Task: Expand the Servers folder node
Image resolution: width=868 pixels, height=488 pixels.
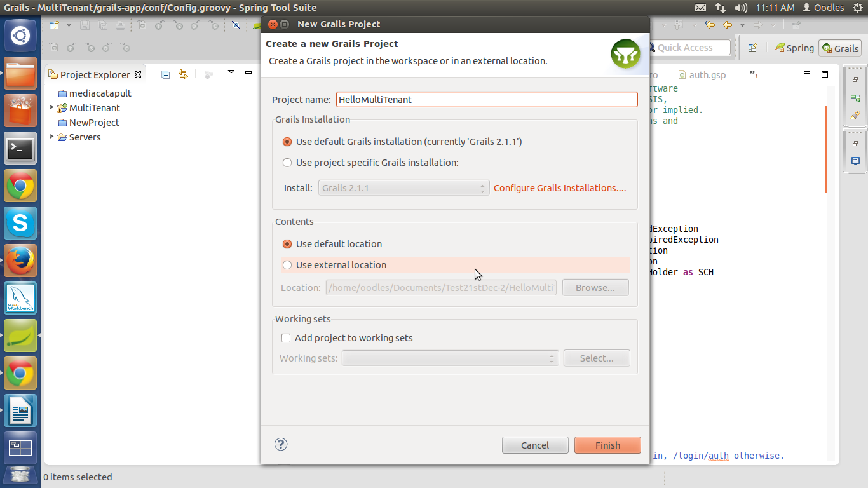Action: [x=51, y=137]
